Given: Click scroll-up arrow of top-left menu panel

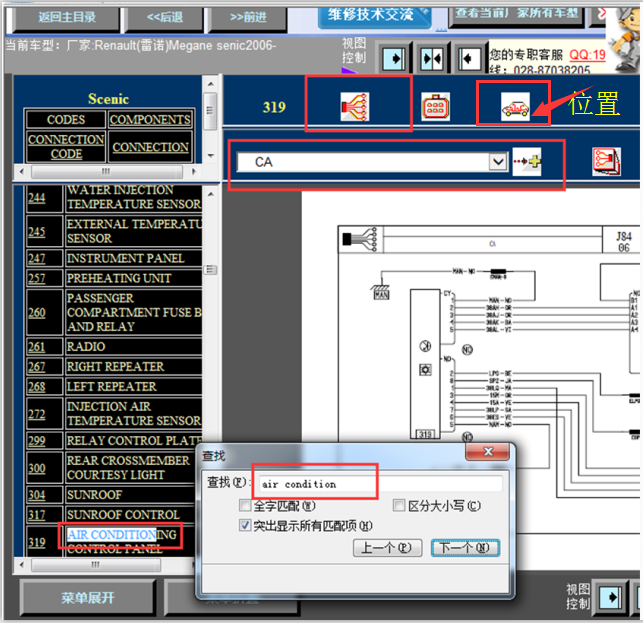Looking at the screenshot, I should [211, 84].
